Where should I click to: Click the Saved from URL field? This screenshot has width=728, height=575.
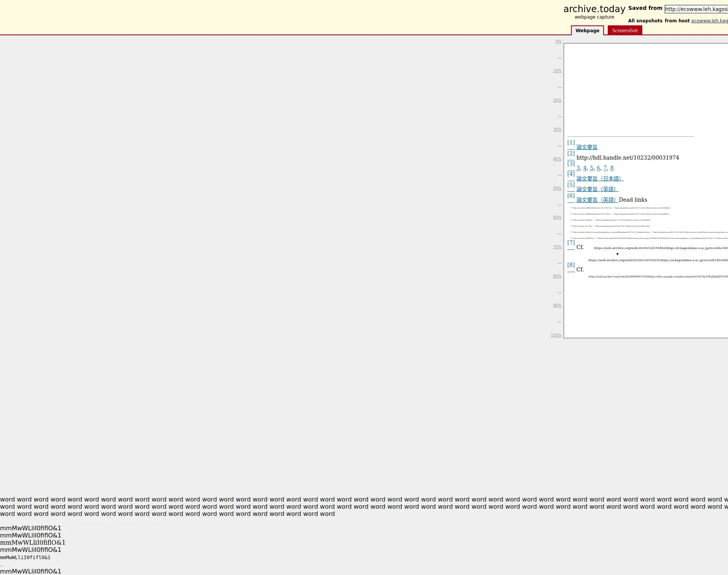pos(696,9)
